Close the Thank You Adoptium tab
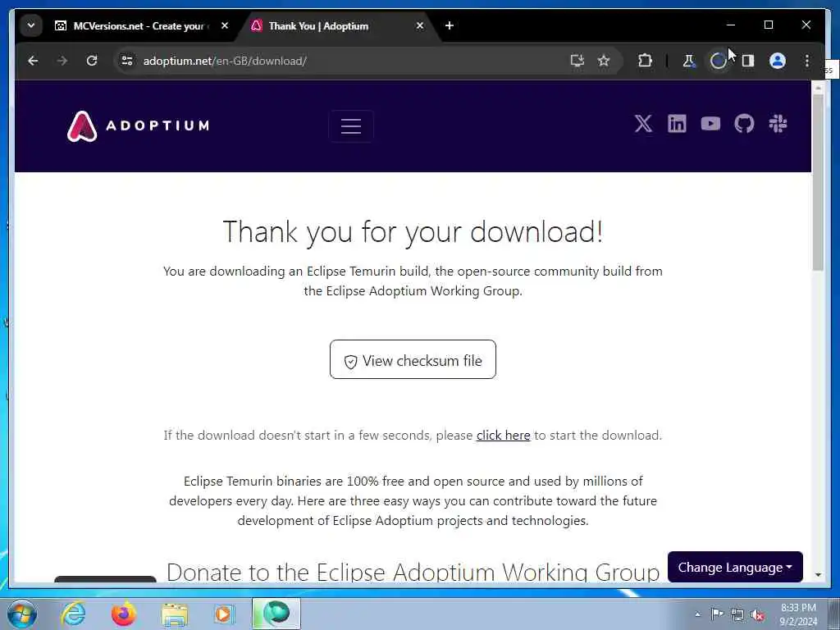This screenshot has width=840, height=630. coord(420,25)
